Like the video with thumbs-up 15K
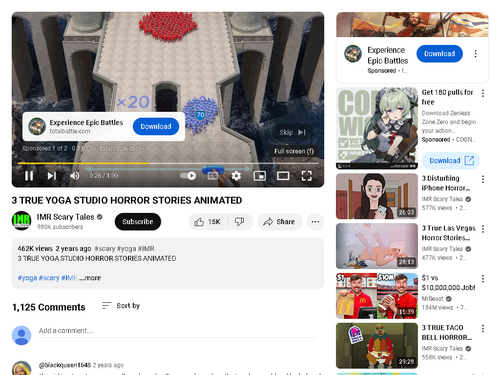This screenshot has width=500, height=375. click(x=208, y=222)
